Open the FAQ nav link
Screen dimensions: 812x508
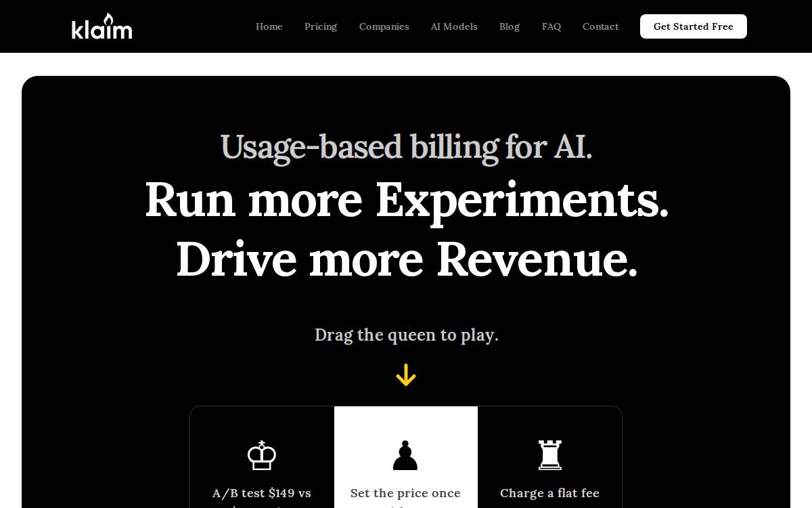[x=551, y=26]
